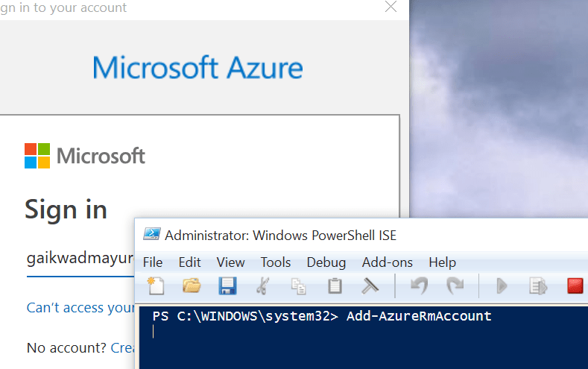This screenshot has height=369, width=588.
Task: Open the Tools menu
Action: tap(276, 262)
